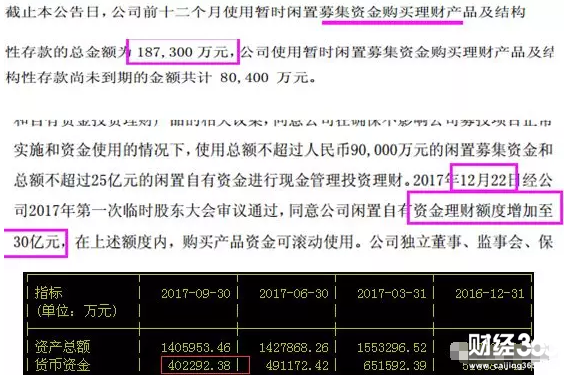
Task: Click the 491172.42 cash value
Action: 297,366
